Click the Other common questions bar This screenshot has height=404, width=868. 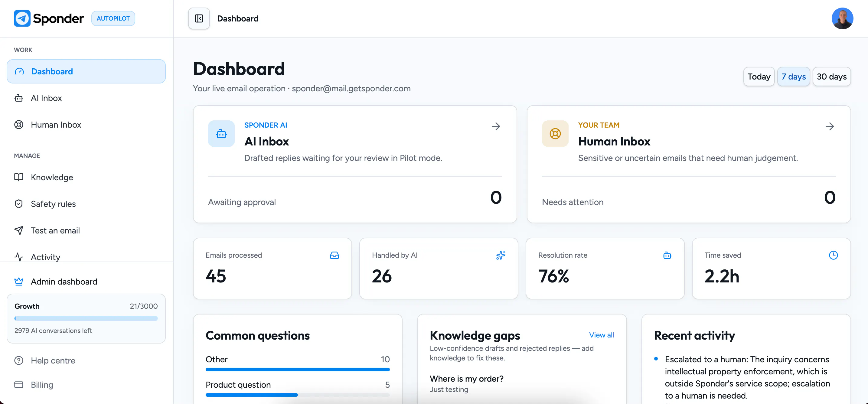(x=298, y=370)
